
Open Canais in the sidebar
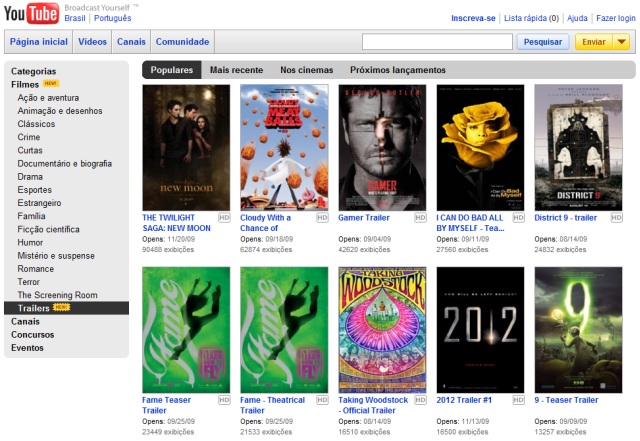tap(25, 321)
